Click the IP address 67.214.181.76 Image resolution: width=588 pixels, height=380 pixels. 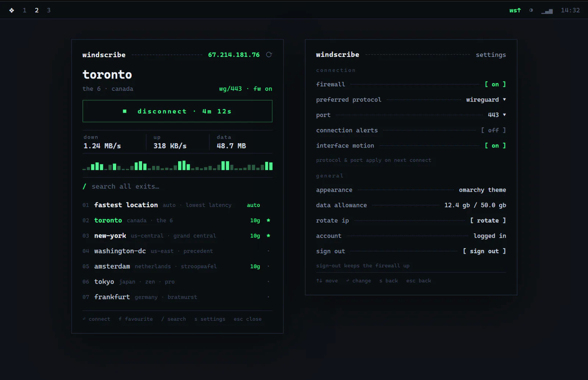point(234,55)
